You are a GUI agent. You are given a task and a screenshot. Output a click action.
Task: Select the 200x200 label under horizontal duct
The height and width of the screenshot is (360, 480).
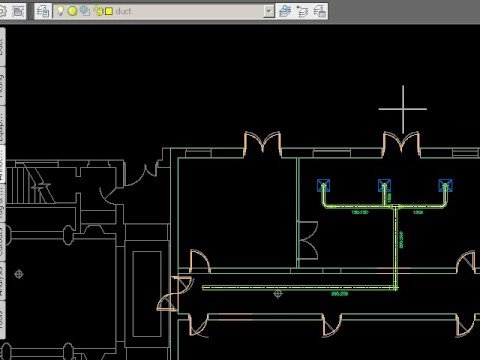click(340, 294)
